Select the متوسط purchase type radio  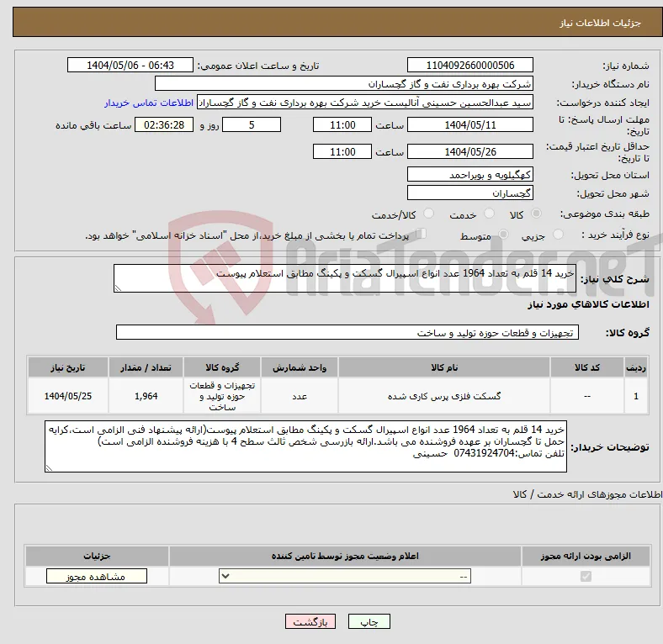pyautogui.click(x=503, y=235)
